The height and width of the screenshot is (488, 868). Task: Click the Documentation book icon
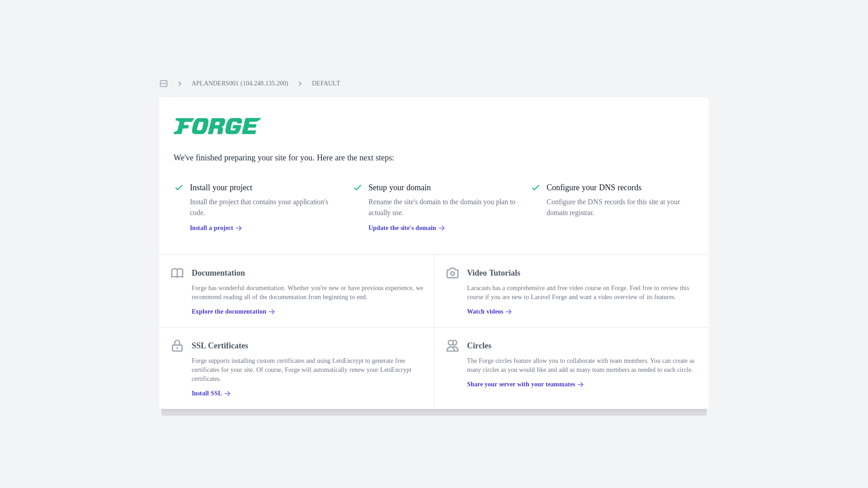(177, 273)
